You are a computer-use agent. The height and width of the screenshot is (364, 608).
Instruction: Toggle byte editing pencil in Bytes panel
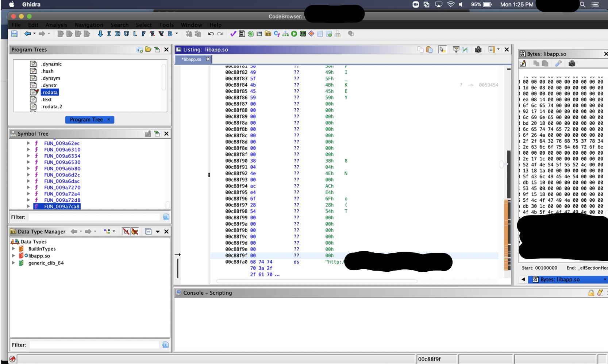pyautogui.click(x=523, y=63)
